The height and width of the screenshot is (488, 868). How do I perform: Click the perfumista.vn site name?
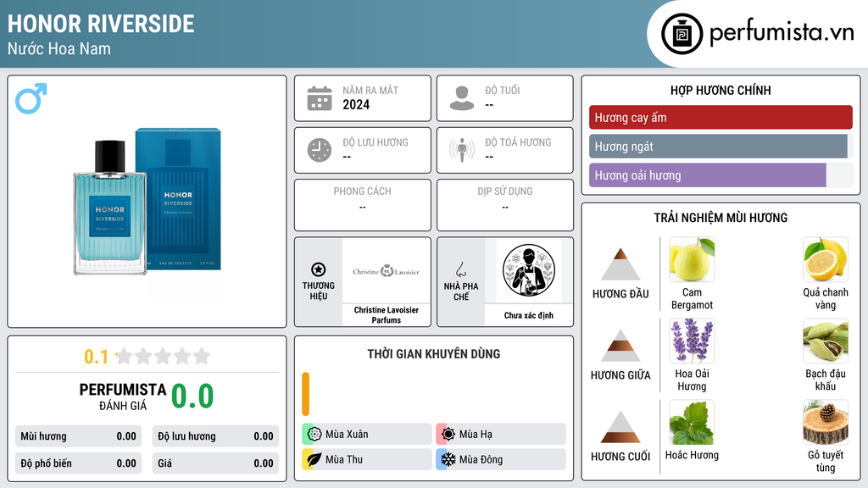(782, 32)
